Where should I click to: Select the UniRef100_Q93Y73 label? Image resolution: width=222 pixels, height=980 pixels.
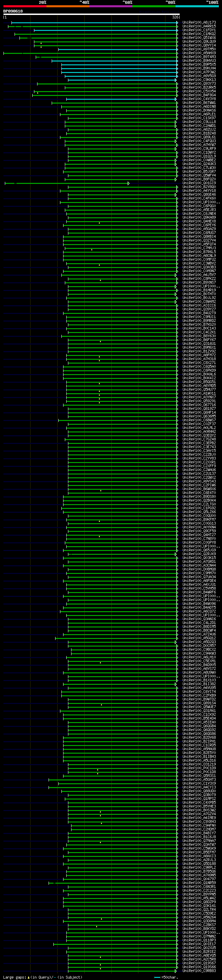199,84
